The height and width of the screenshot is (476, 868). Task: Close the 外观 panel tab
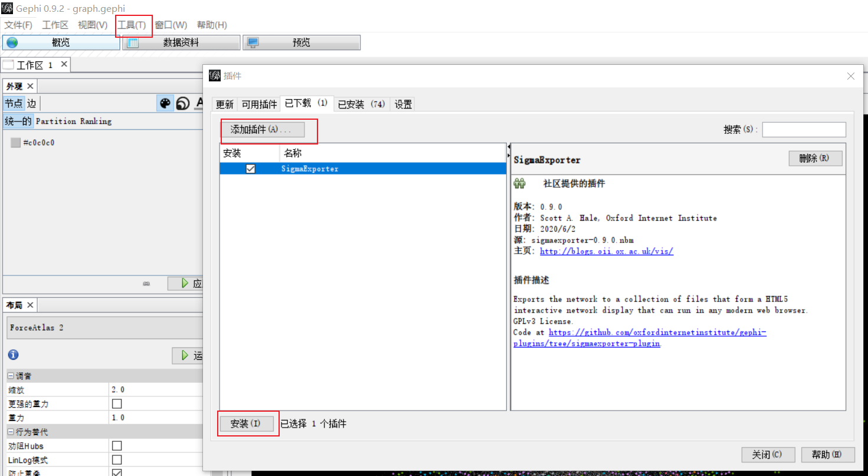pos(30,86)
